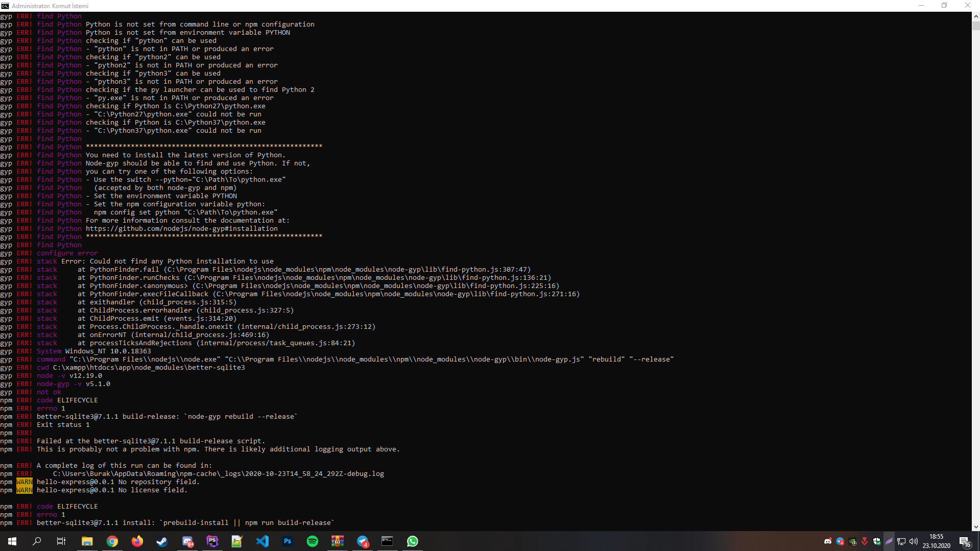
Task: Click 'Set the environment variable PYTHON' line
Action: 165,196
